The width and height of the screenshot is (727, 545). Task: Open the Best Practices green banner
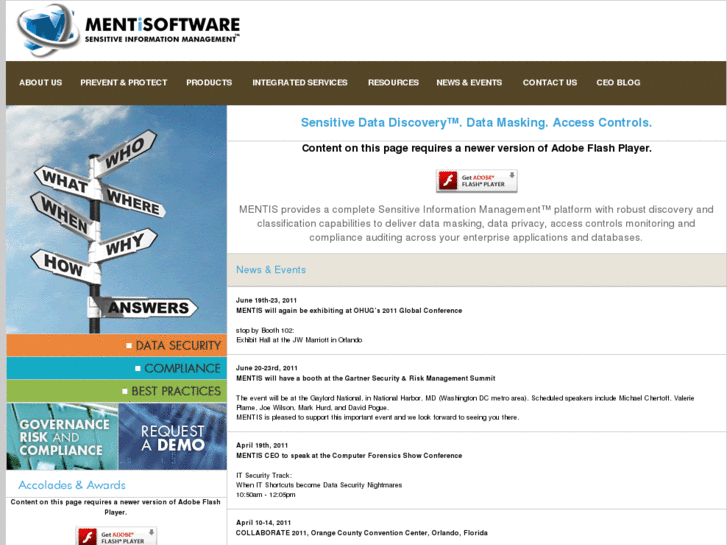(x=116, y=391)
